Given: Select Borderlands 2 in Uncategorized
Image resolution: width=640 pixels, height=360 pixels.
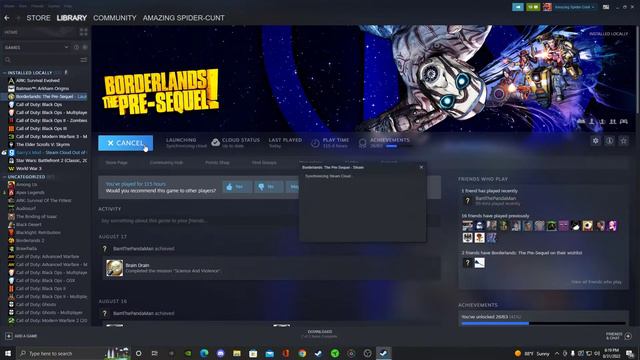Looking at the screenshot, I should (x=30, y=240).
